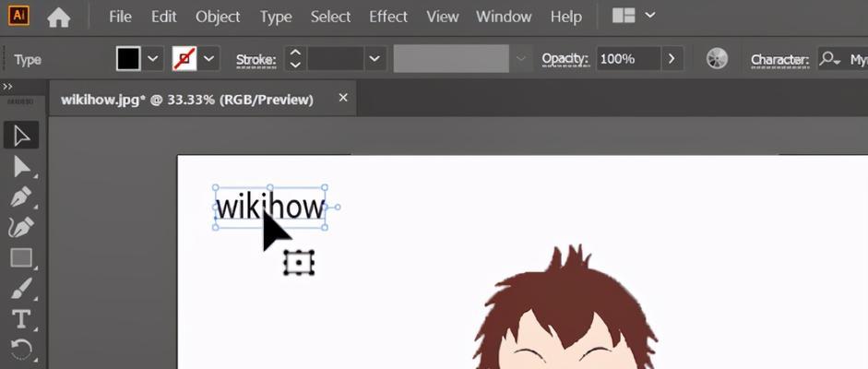Image resolution: width=868 pixels, height=369 pixels.
Task: Go to the Home screen icon
Action: click(x=59, y=18)
